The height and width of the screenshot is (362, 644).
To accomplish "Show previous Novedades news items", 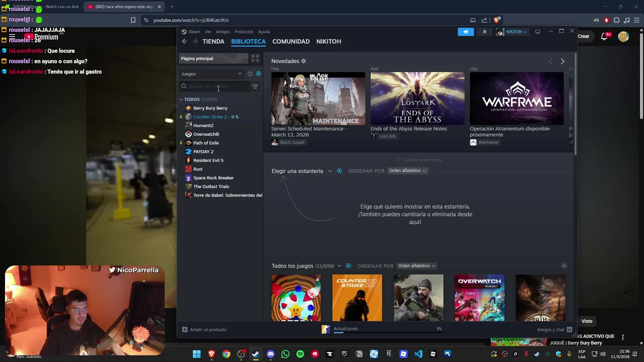I will (550, 61).
